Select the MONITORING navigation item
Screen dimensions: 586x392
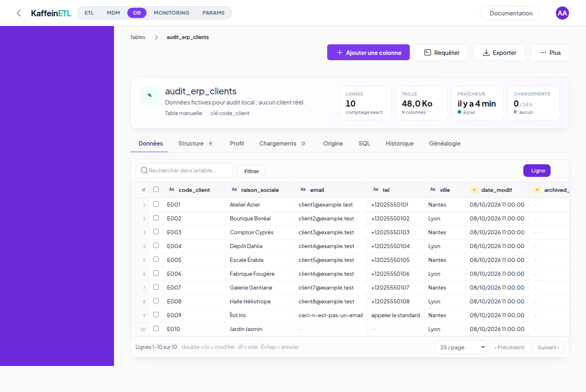(171, 13)
